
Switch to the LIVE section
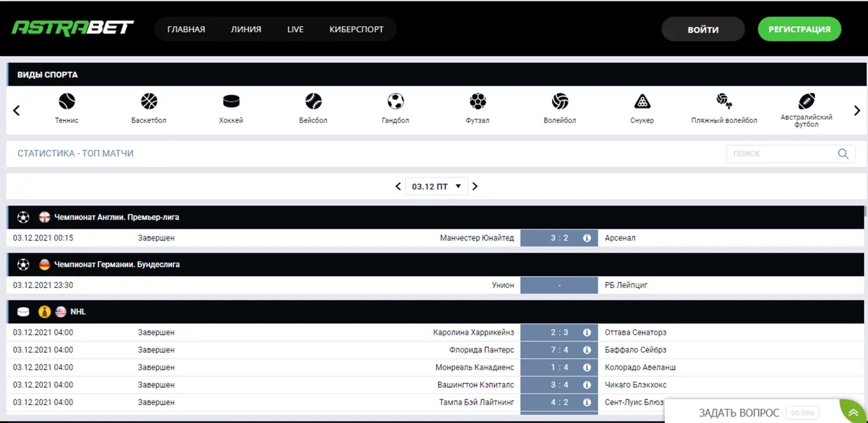(296, 29)
